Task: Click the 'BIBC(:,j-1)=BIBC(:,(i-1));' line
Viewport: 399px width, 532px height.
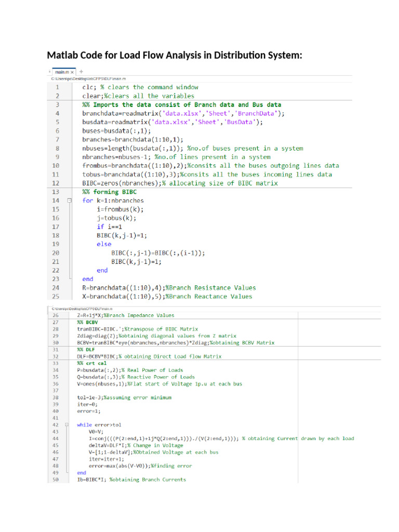Action: tap(158, 253)
